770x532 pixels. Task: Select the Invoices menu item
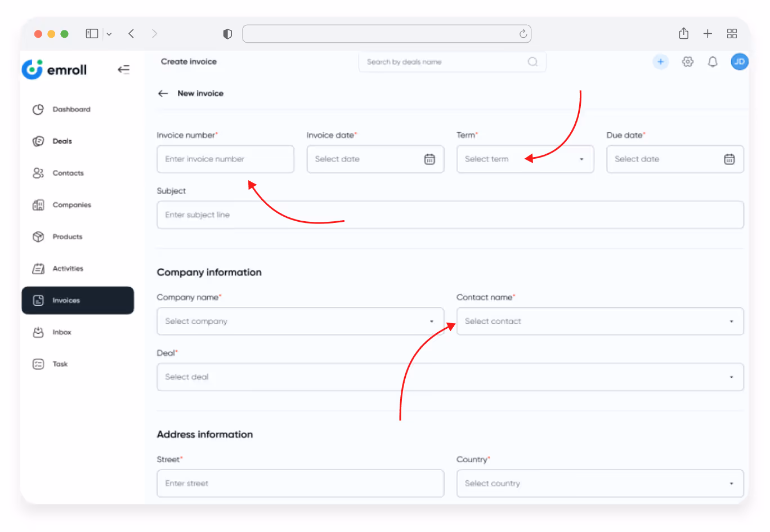click(78, 301)
